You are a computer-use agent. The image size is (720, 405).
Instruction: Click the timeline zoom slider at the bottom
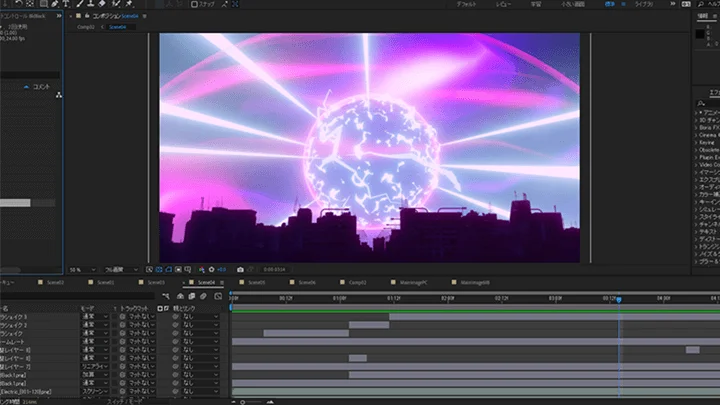click(255, 402)
